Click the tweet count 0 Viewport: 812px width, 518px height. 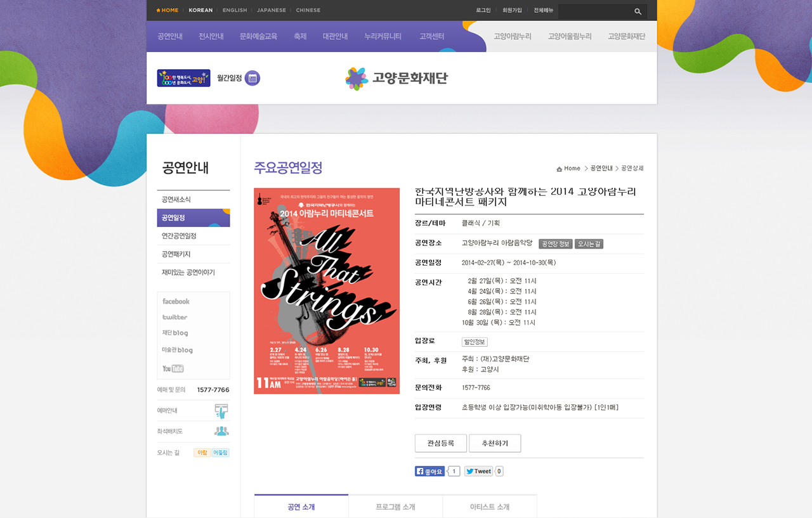coord(499,471)
